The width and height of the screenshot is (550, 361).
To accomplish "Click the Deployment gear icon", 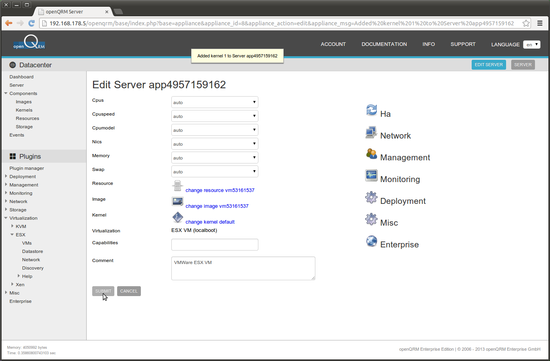I will 371,197.
